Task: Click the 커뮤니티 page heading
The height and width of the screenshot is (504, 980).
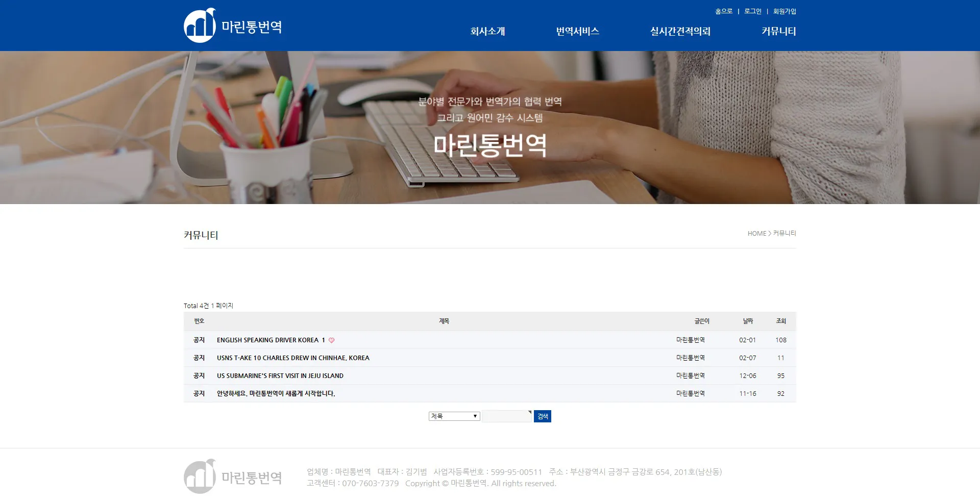Action: click(201, 235)
